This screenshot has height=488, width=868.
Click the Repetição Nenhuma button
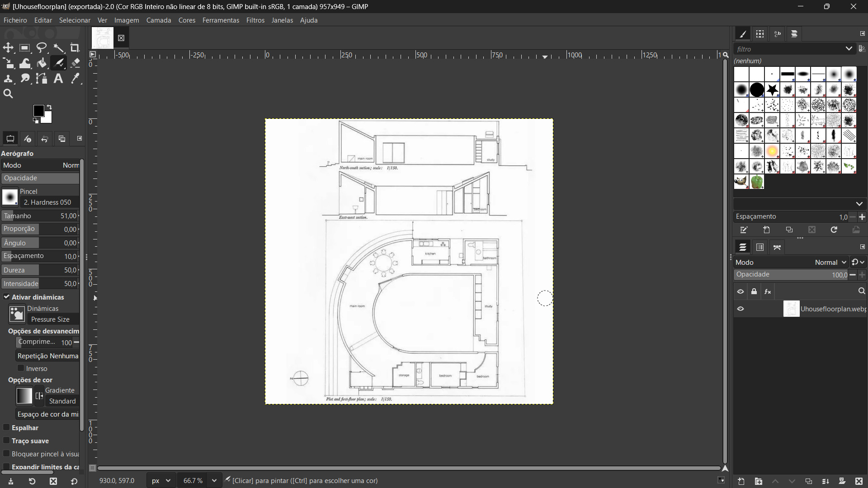47,356
